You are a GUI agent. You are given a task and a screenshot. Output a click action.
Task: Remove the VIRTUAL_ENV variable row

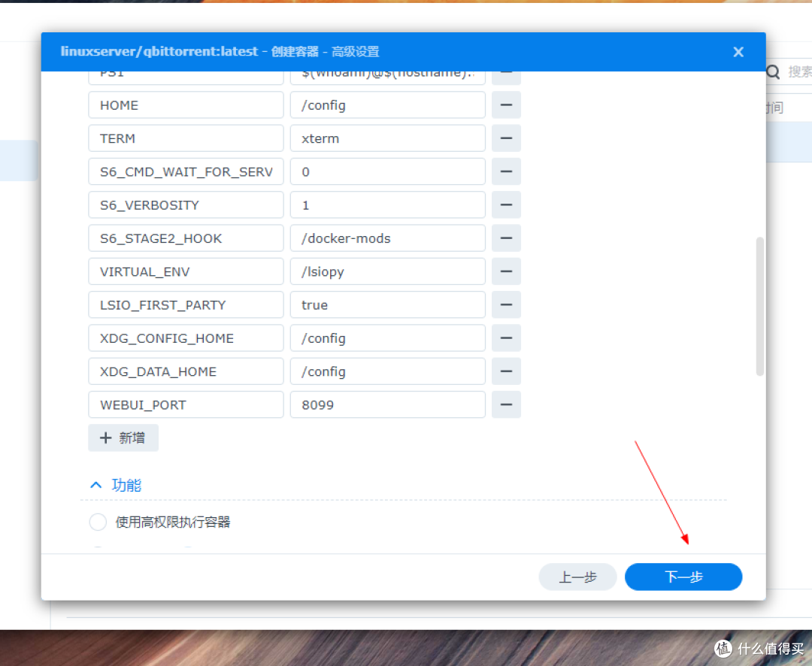(506, 271)
